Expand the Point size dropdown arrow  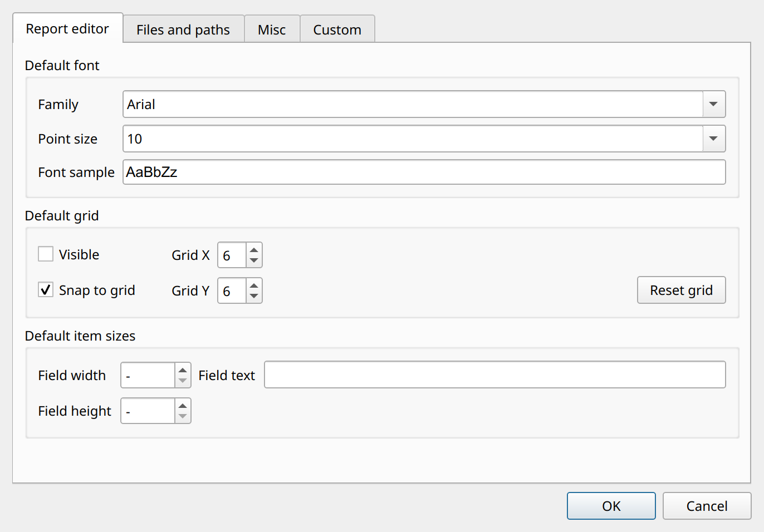(713, 139)
